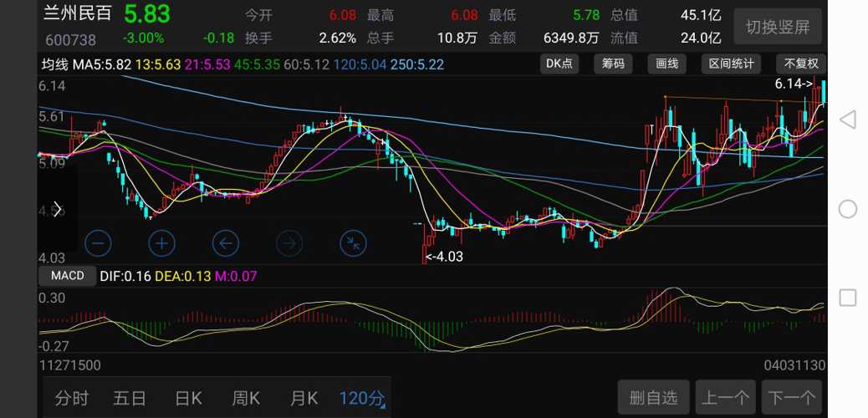Tap the turnover rate 2.62%
This screenshot has height=418, width=868.
[x=338, y=38]
